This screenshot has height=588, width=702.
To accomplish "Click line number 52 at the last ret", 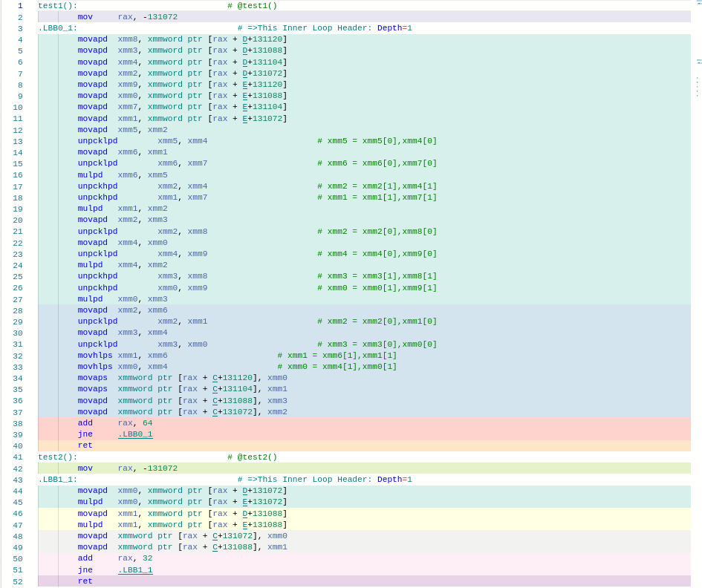I will [18, 581].
